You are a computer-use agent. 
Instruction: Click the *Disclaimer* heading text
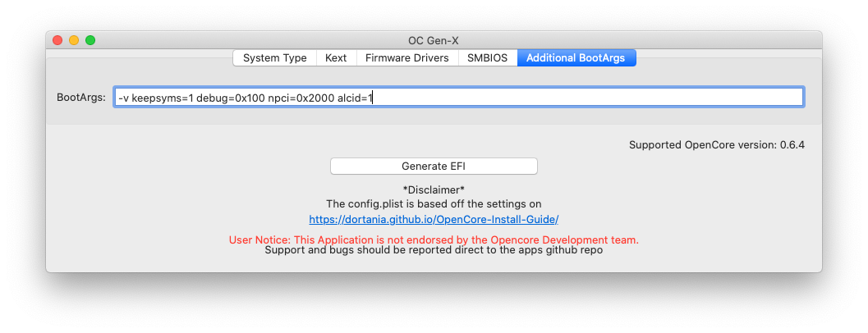point(434,189)
